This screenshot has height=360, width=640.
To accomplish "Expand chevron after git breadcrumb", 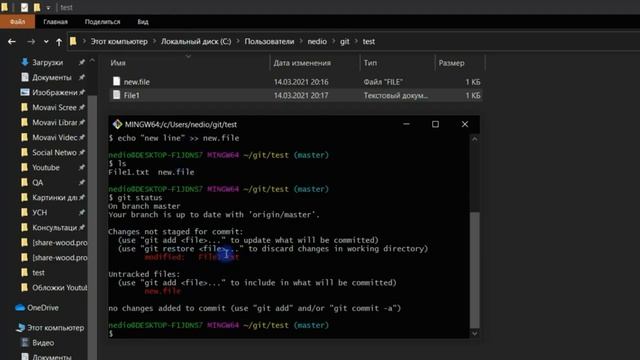I will [356, 42].
